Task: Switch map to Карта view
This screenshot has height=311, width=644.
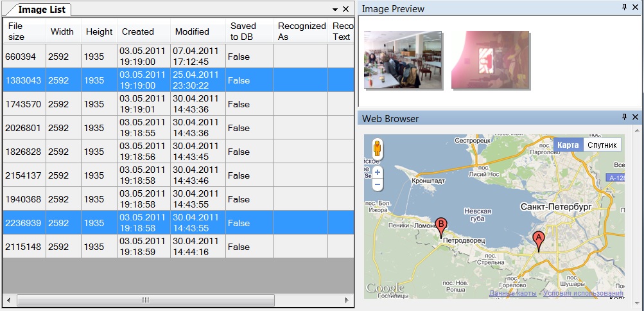Action: (x=568, y=145)
